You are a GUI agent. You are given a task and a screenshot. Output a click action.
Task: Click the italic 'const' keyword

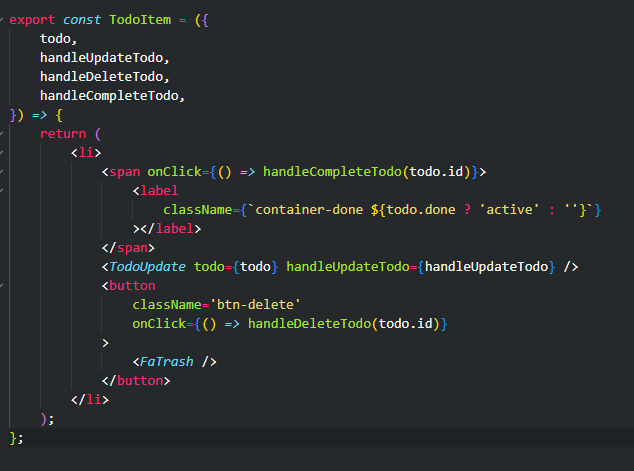[81, 20]
